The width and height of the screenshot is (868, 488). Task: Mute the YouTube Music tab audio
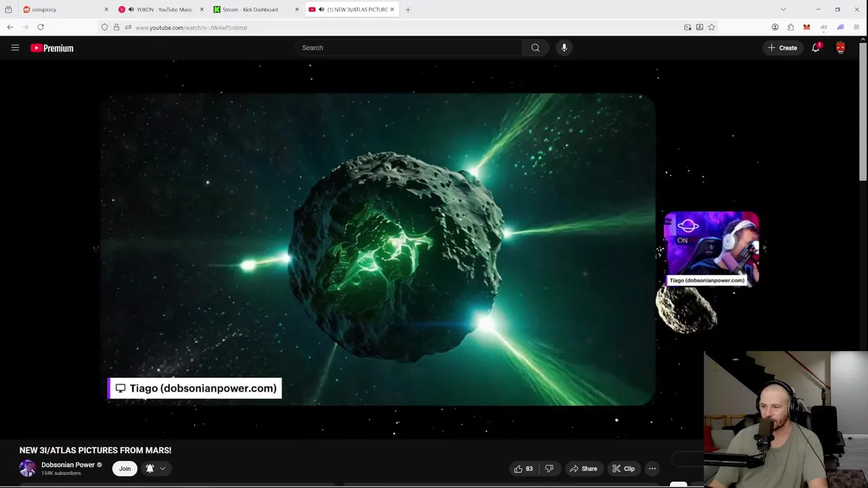pyautogui.click(x=130, y=9)
